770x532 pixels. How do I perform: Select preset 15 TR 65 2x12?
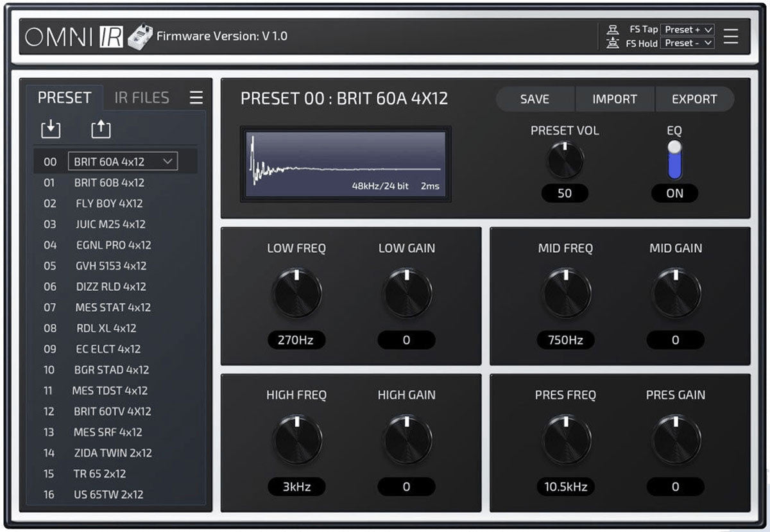116,474
